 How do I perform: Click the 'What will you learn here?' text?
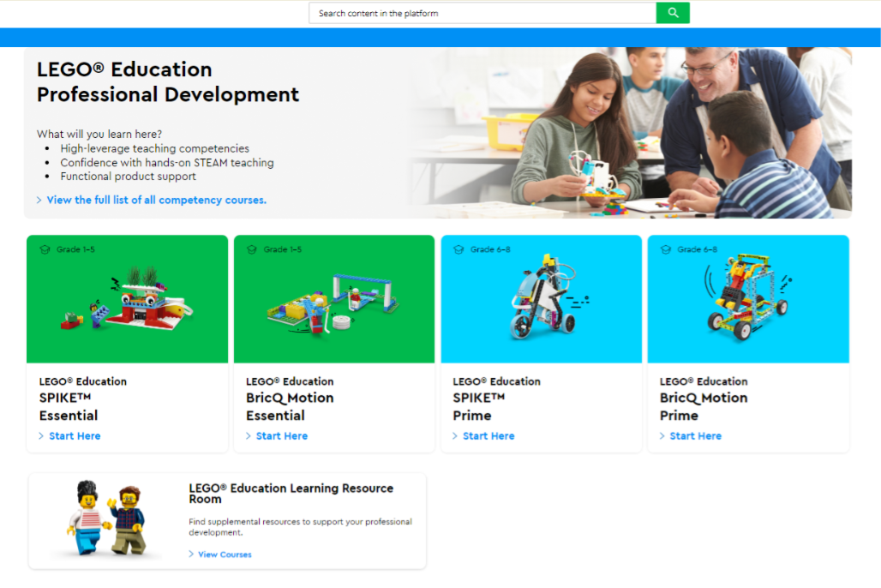point(99,135)
